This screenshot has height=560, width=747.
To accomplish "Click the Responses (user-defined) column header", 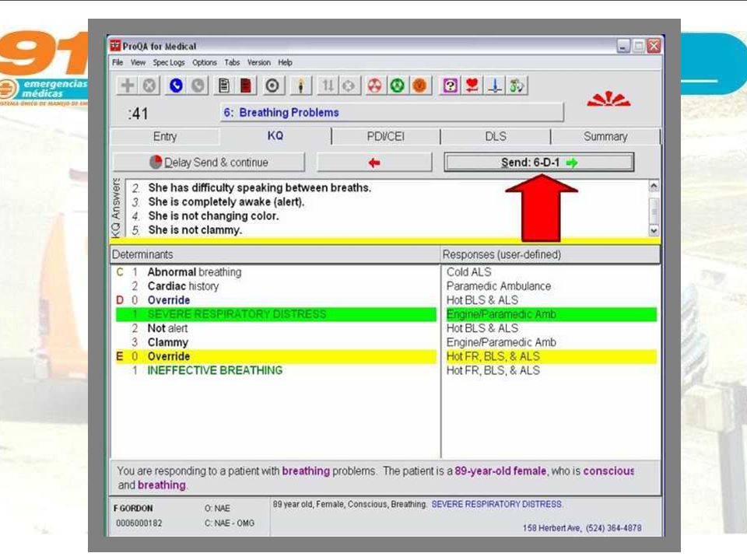I will [550, 254].
